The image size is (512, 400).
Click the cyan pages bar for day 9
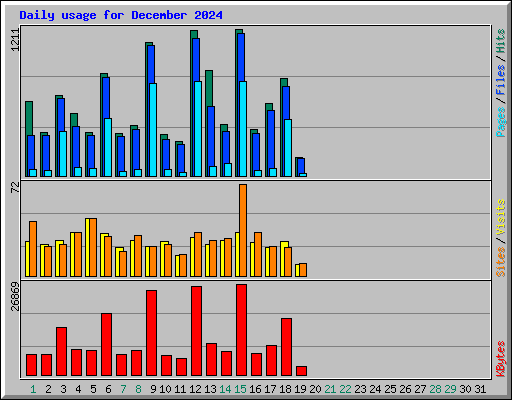pyautogui.click(x=153, y=130)
